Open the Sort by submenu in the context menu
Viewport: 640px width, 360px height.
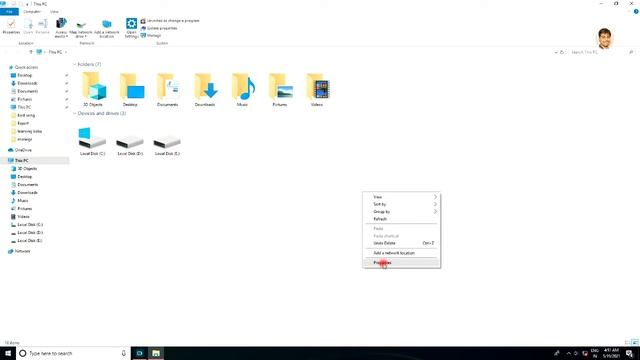401,204
